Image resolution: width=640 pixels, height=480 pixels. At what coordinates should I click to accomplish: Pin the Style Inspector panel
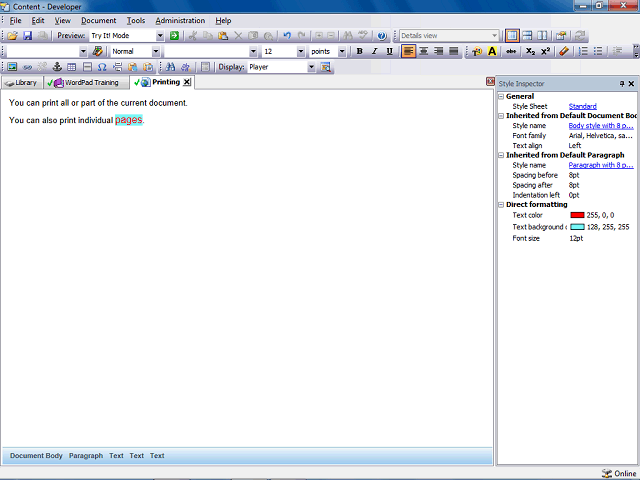pos(622,84)
